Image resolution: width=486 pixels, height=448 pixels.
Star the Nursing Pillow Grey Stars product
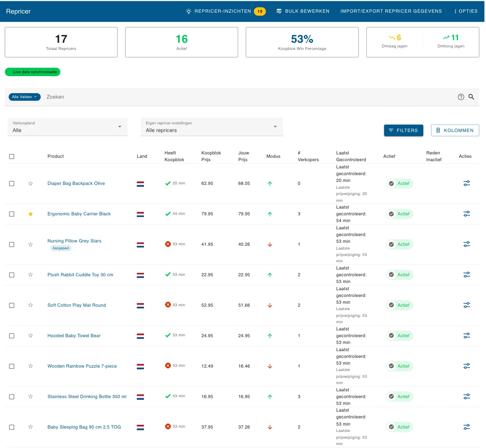(30, 245)
